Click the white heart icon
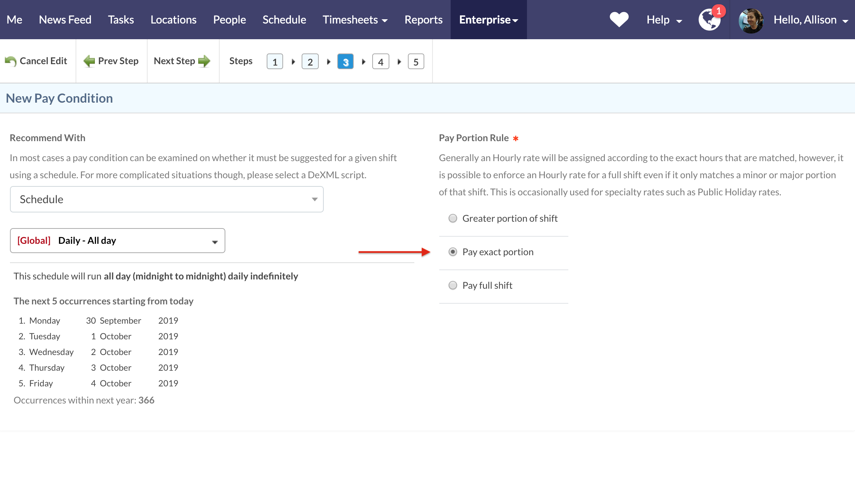The height and width of the screenshot is (504, 855). pyautogui.click(x=619, y=19)
